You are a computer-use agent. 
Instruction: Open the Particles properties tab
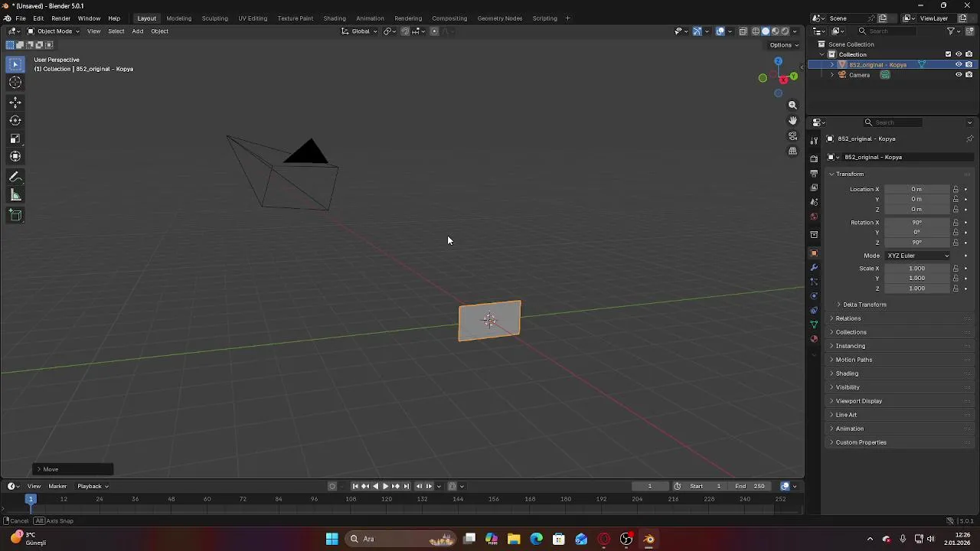pyautogui.click(x=814, y=282)
